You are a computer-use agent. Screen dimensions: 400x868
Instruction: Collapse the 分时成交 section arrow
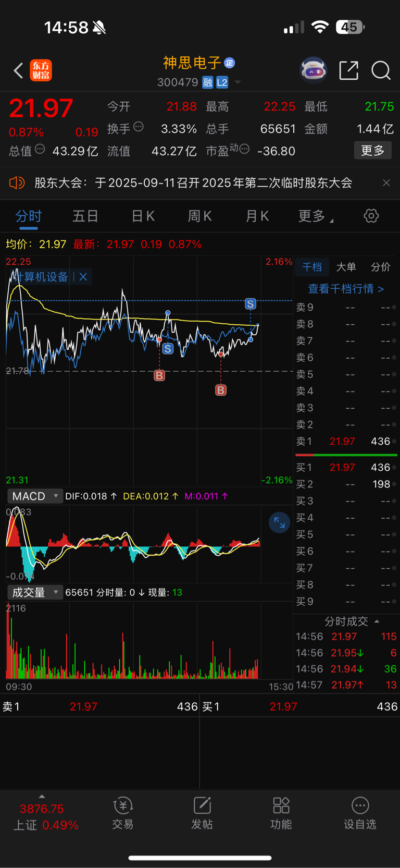click(x=377, y=621)
